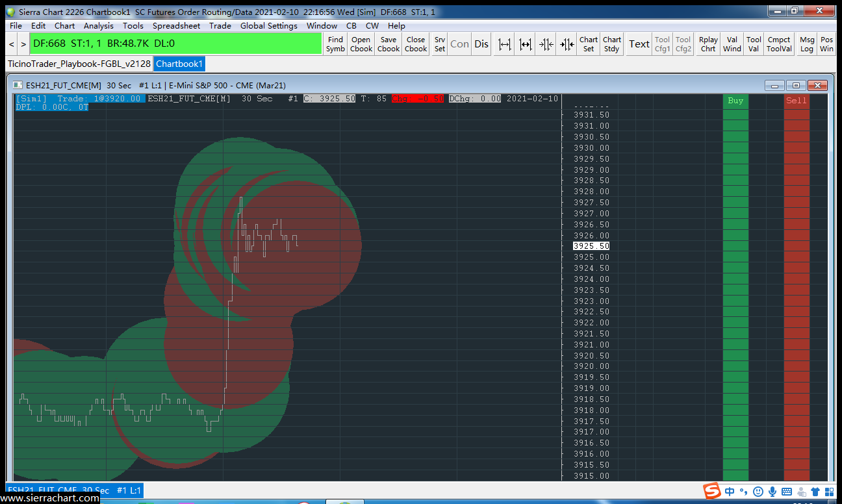842x504 pixels.
Task: Click the green status bar DF:668 field
Action: point(176,44)
